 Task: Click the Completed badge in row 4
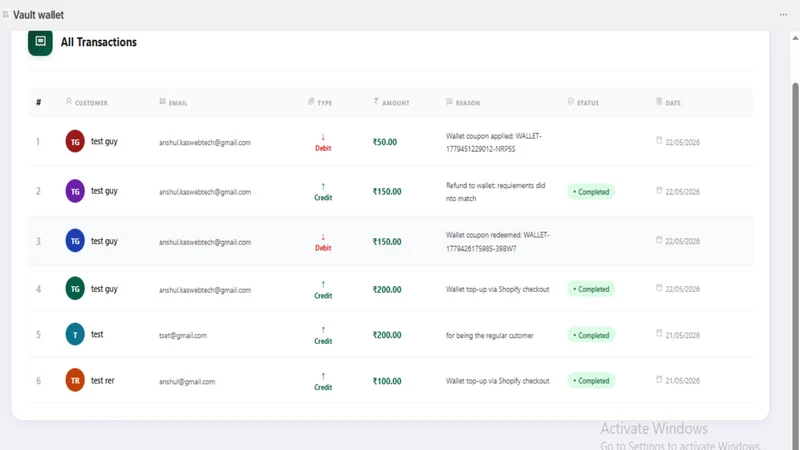[x=591, y=289]
